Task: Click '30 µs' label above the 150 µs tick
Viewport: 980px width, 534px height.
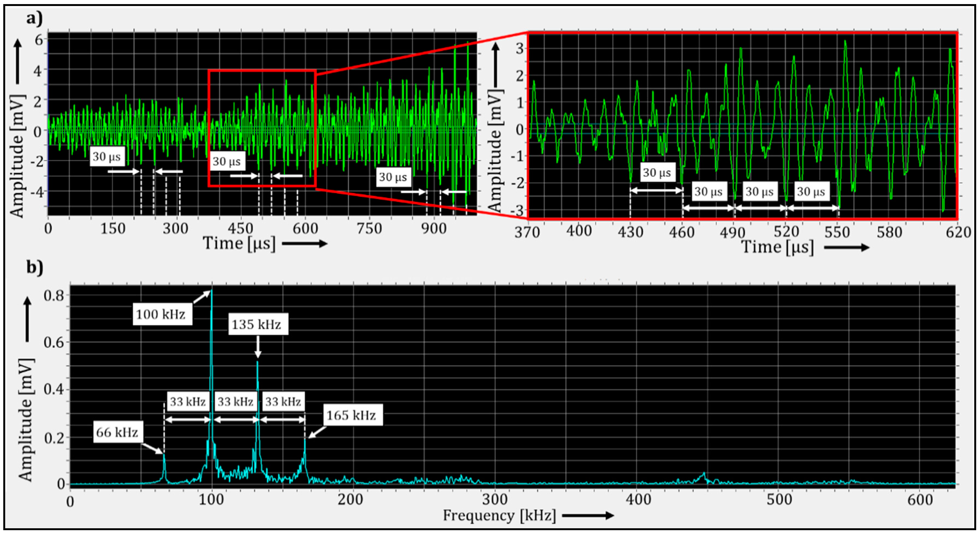Action: coord(108,156)
